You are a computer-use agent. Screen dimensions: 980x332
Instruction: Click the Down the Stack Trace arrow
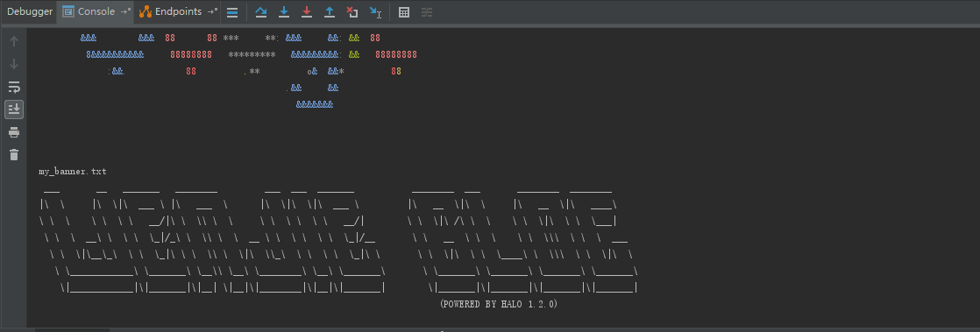(14, 64)
